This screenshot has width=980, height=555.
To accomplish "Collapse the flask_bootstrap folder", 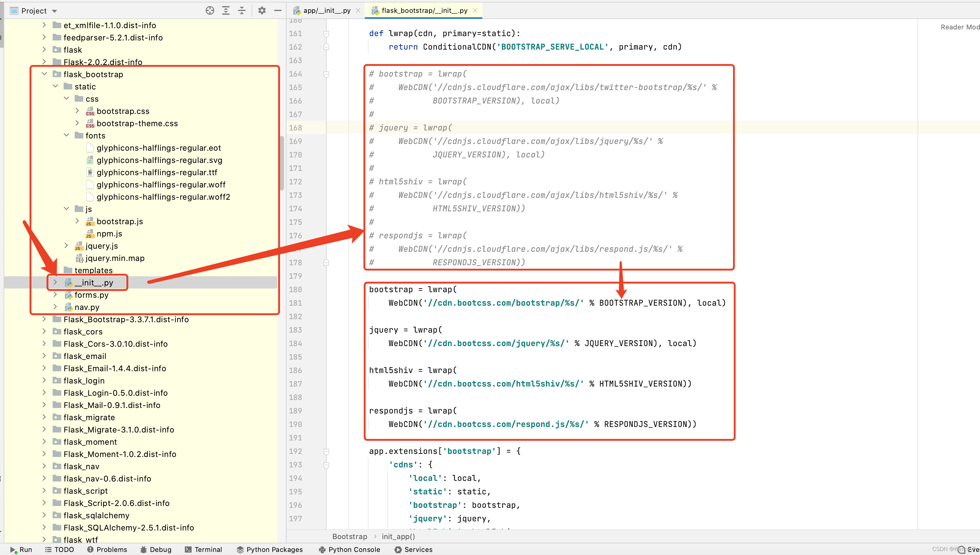I will click(44, 74).
